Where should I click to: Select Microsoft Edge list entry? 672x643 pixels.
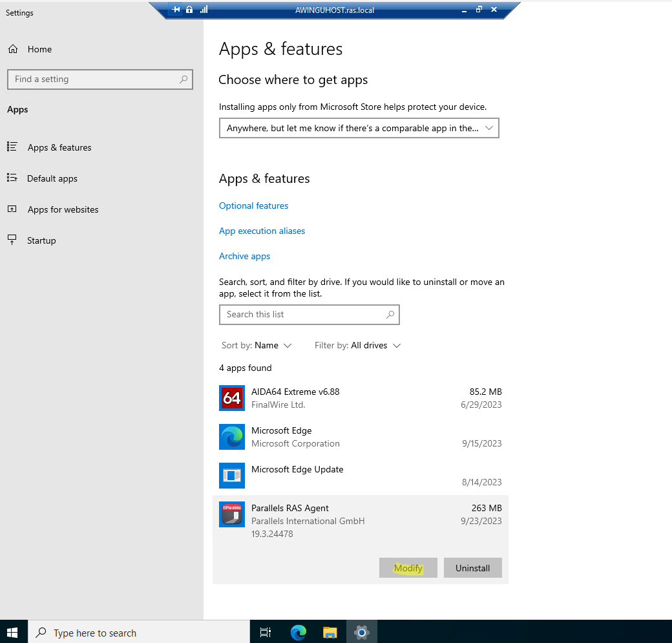[x=360, y=437]
